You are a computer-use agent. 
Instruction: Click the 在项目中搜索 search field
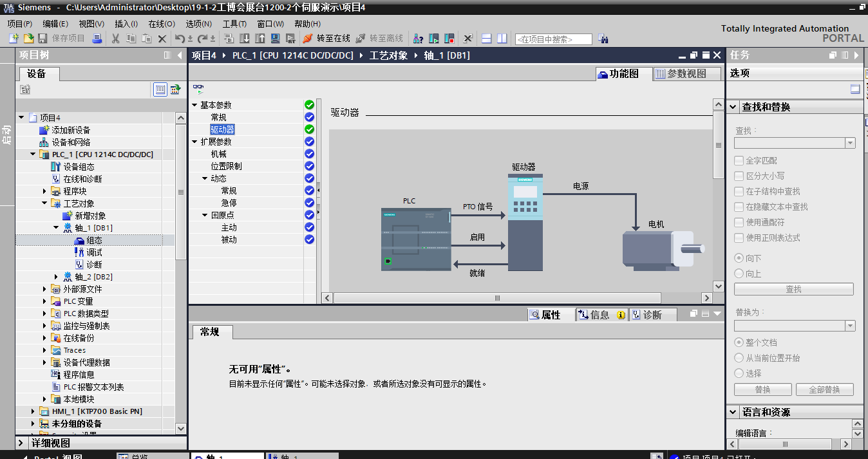click(553, 39)
